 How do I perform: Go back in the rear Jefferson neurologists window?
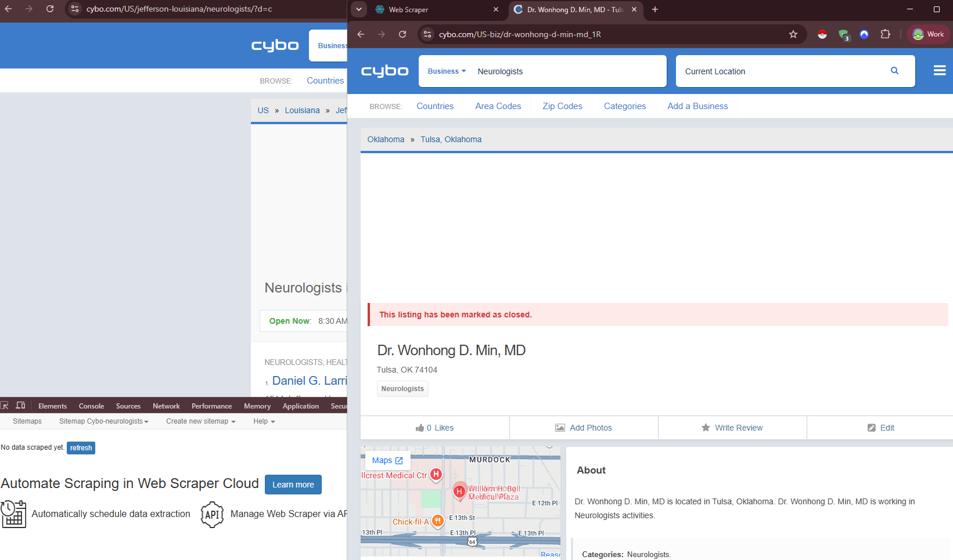[x=8, y=9]
